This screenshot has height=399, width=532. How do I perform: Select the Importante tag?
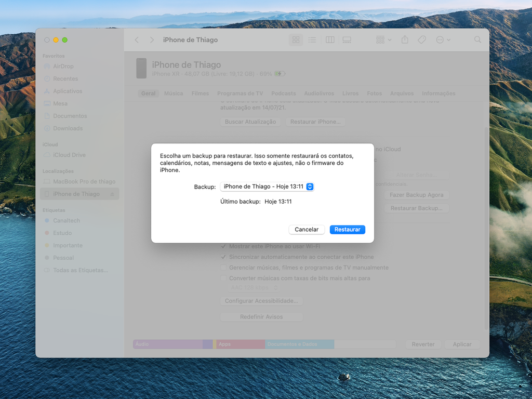tap(68, 245)
